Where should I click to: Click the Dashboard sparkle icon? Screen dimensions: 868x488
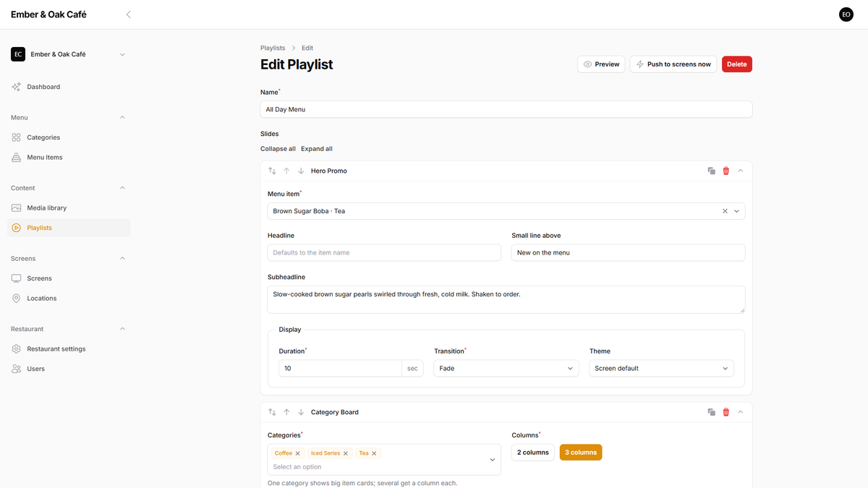(17, 87)
